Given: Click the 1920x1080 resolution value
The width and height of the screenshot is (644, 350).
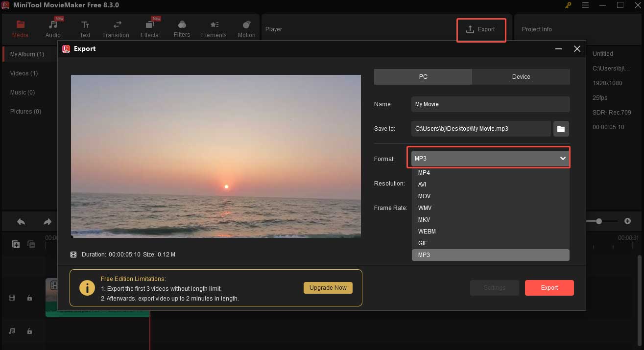Looking at the screenshot, I should tap(607, 83).
